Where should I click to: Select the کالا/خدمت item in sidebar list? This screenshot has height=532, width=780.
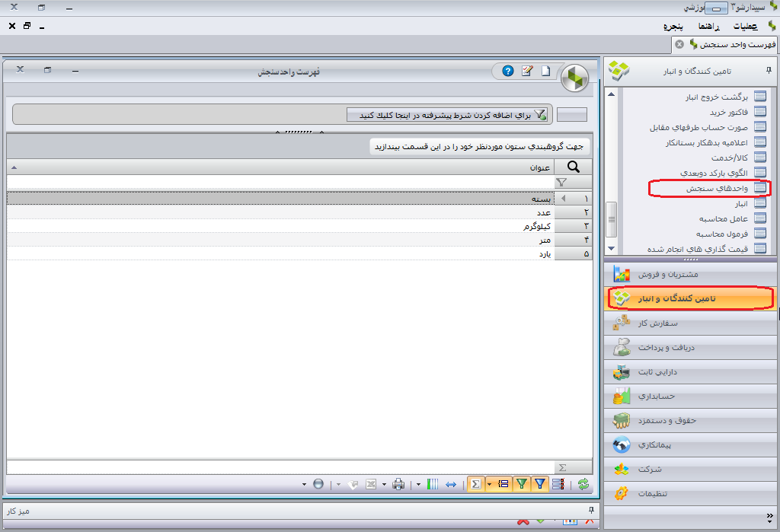(729, 158)
